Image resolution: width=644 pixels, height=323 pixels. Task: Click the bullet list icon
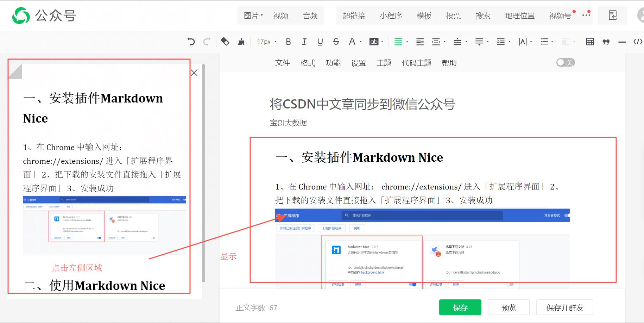tap(544, 42)
